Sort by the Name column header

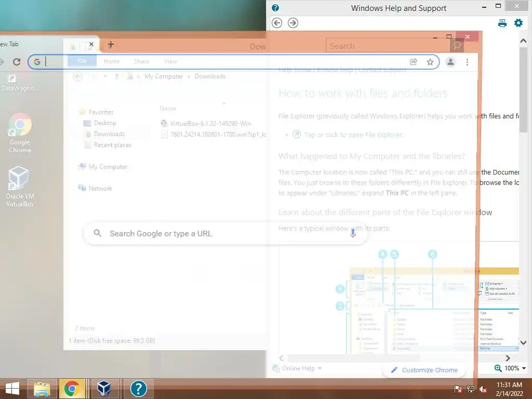point(168,108)
